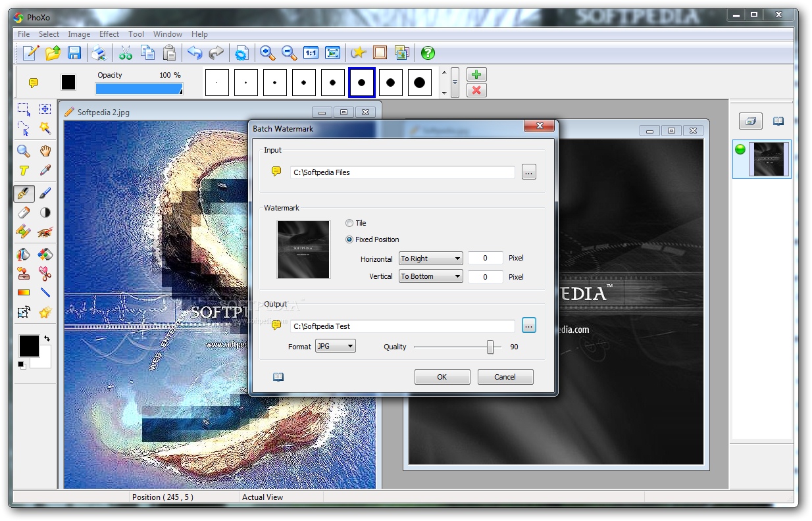The image size is (812, 521).
Task: Click the layer thumbnail in right panel
Action: click(769, 159)
